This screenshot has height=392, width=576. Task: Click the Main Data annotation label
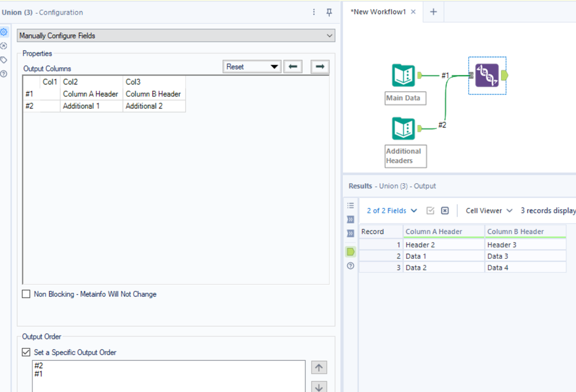point(405,98)
